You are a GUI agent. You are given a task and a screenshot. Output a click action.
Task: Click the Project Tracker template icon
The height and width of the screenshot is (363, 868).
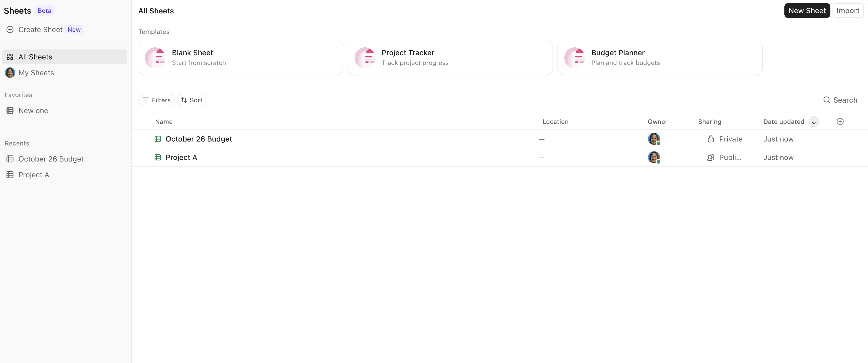click(x=365, y=58)
